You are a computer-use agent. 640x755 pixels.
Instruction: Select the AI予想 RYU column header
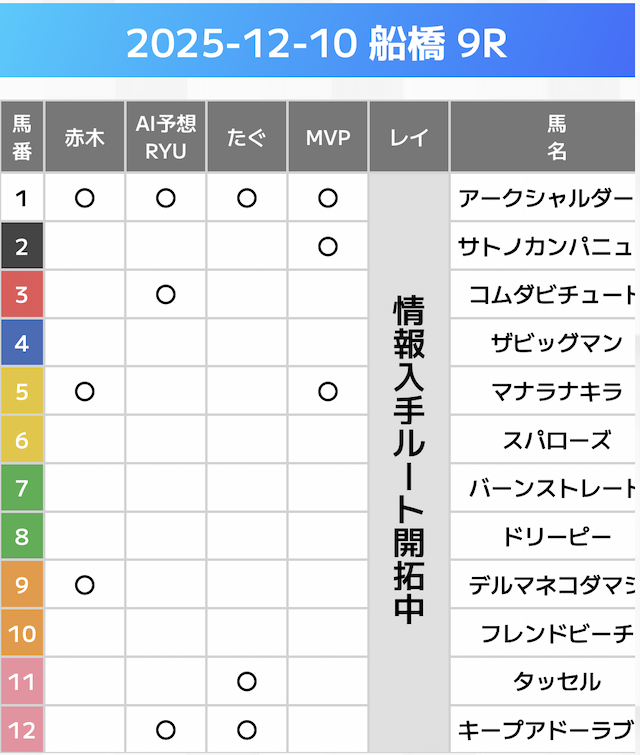(166, 138)
